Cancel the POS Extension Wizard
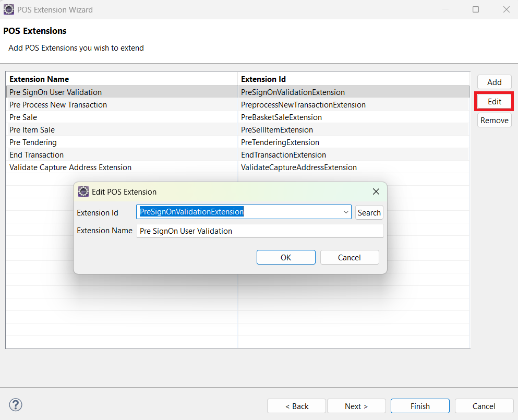 [484, 406]
